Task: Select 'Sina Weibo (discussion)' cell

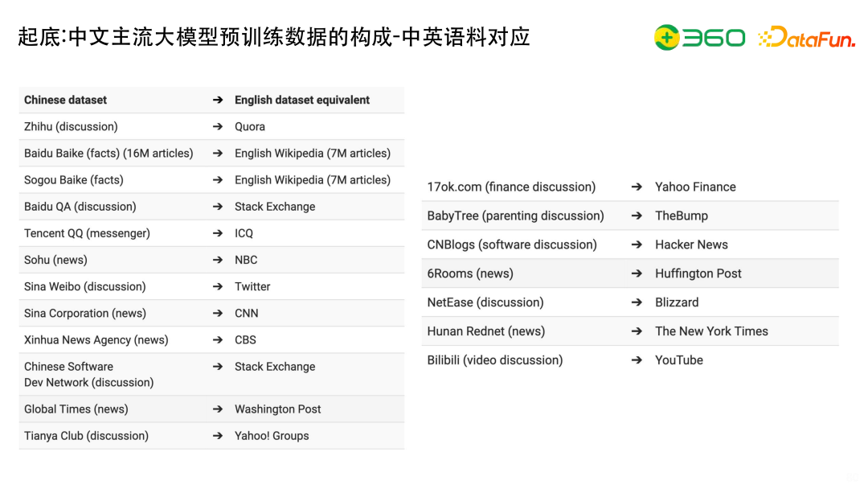Action: tap(84, 286)
